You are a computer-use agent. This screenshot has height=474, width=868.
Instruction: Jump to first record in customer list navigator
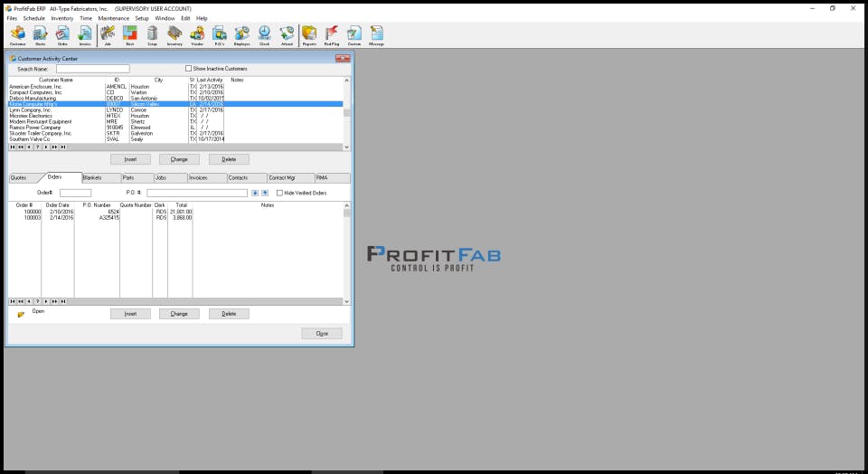coord(12,147)
